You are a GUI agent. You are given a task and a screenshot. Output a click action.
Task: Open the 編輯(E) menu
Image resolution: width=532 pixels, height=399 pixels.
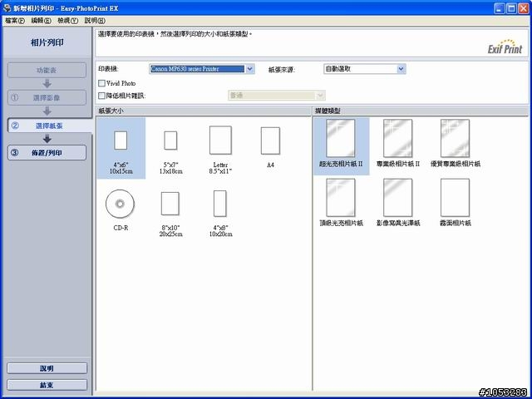(41, 21)
